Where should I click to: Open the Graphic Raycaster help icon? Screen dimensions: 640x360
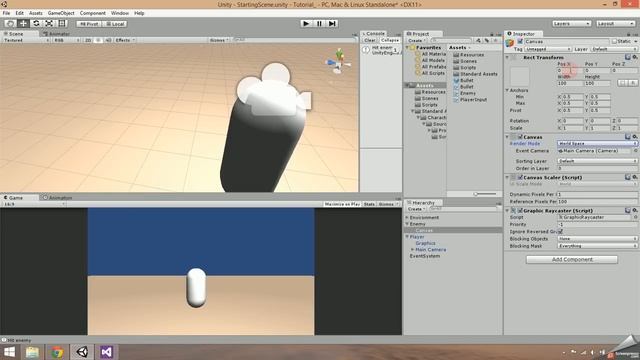[628, 210]
